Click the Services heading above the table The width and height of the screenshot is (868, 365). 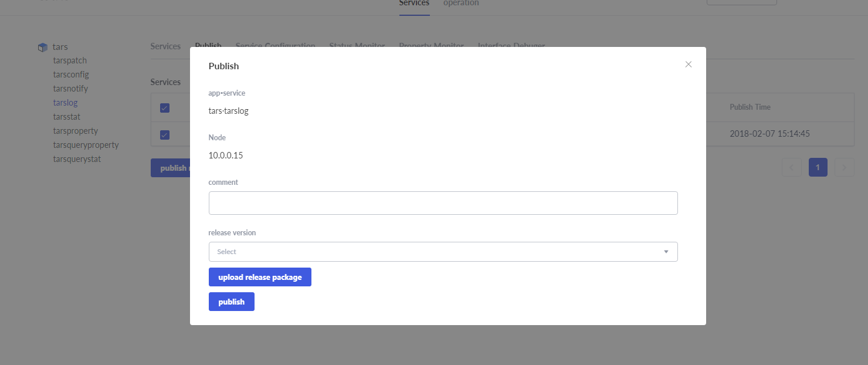(x=165, y=82)
